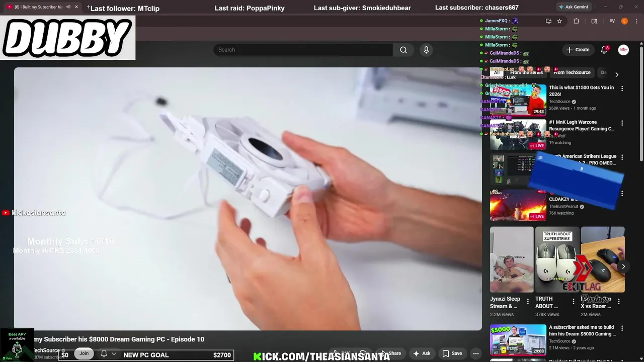The height and width of the screenshot is (362, 644).
Task: Open the Ask Gemini button
Action: click(x=574, y=7)
